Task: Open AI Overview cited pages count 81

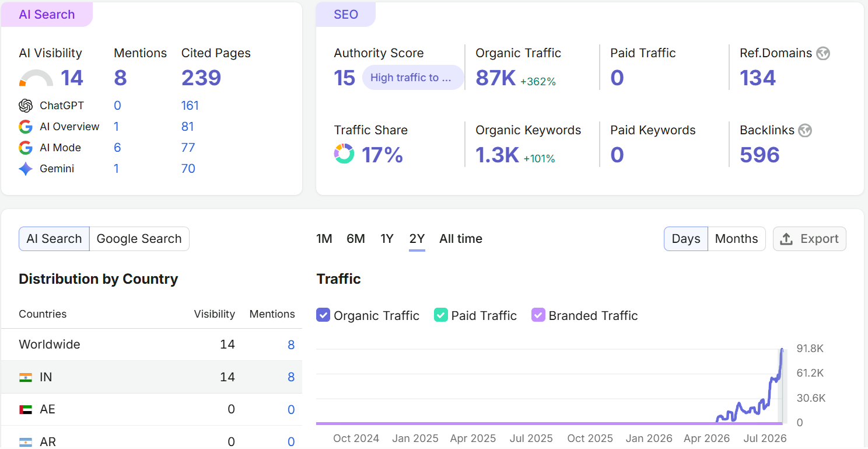Action: (188, 127)
